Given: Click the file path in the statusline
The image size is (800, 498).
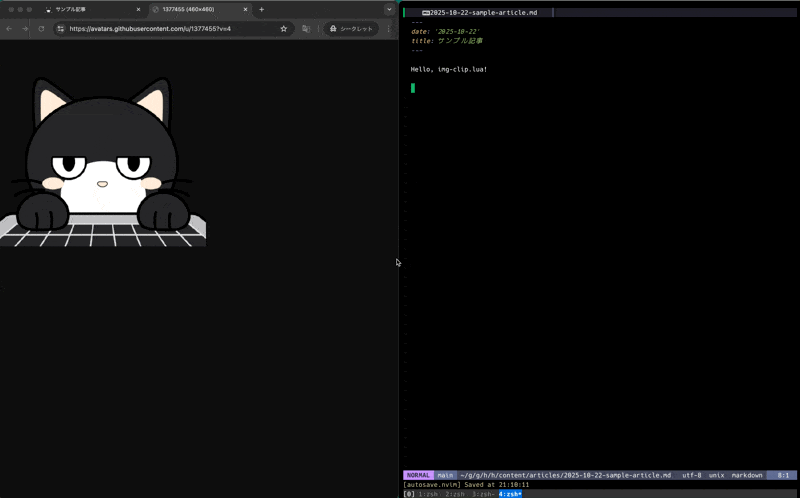Looking at the screenshot, I should click(x=566, y=476).
